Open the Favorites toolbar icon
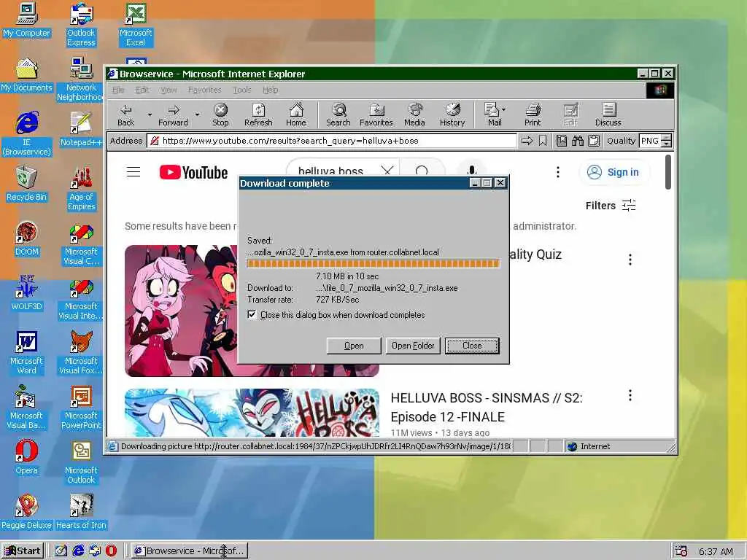The height and width of the screenshot is (560, 747). [376, 115]
